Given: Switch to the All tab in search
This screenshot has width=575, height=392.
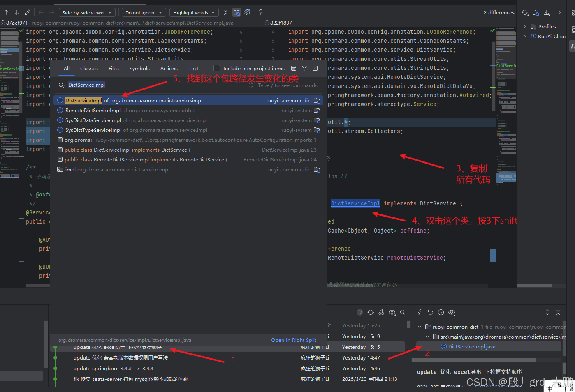Looking at the screenshot, I should click(67, 69).
